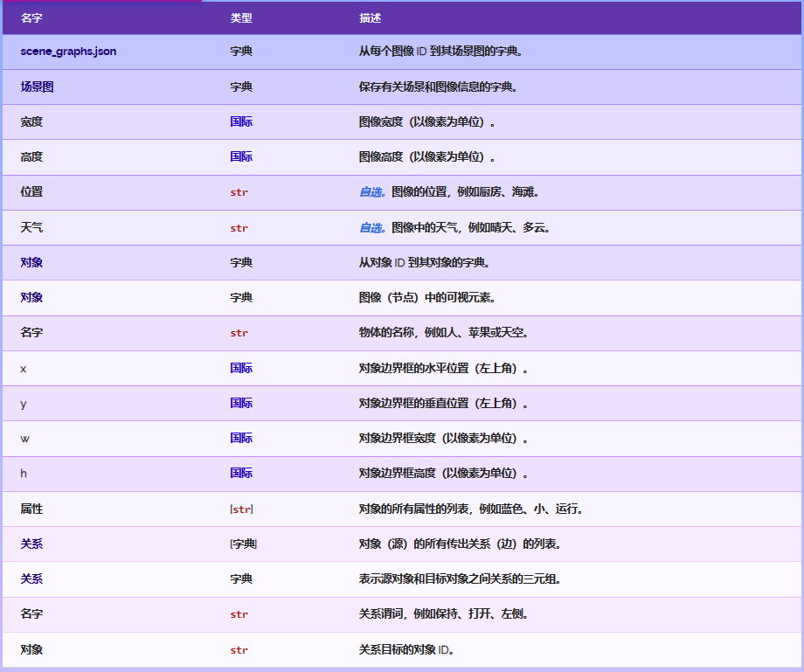This screenshot has height=672, width=804.
Task: Click str type in 天气 row
Action: tap(239, 227)
